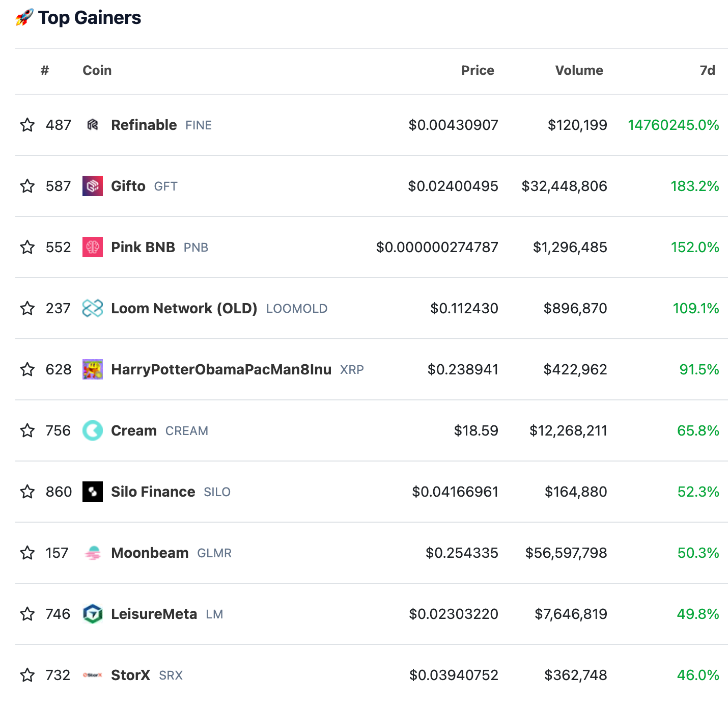
Task: Open the HarryPotterObamaPacMan8Inu coin link
Action: click(221, 369)
